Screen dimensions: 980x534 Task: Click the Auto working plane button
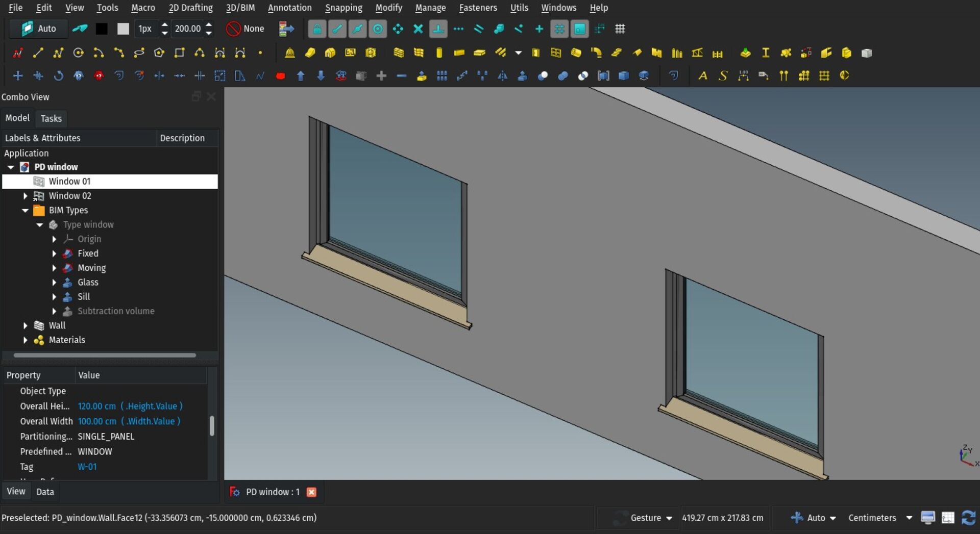(38, 29)
